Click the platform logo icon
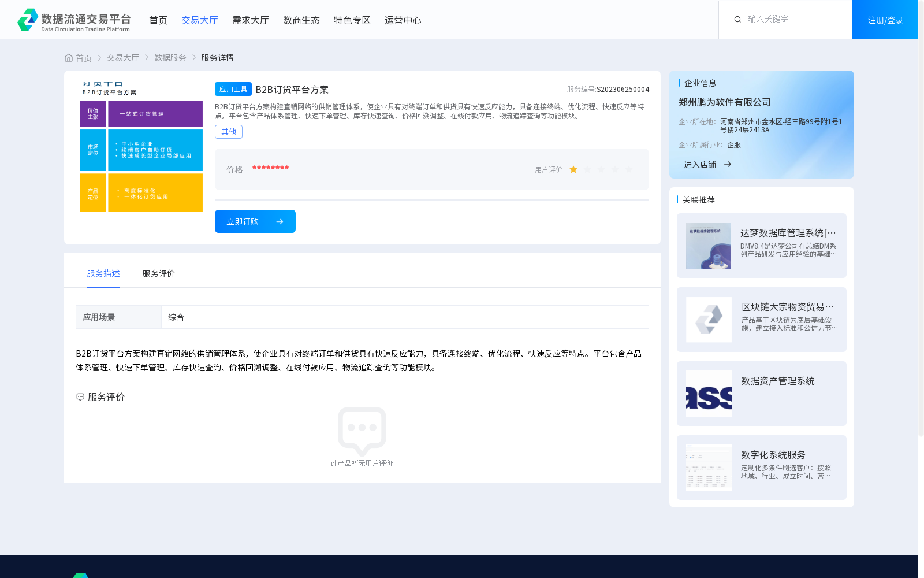924x578 pixels. 28,20
